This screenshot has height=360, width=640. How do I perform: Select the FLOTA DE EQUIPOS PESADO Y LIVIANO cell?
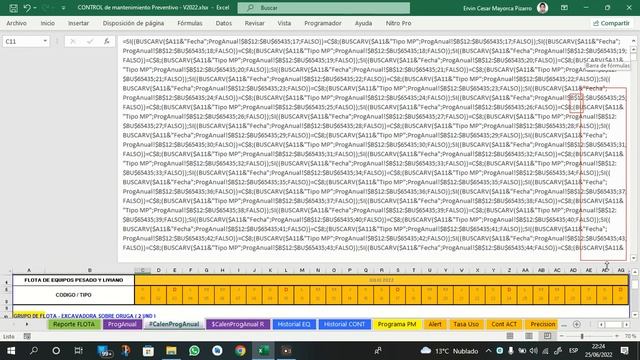[73, 280]
